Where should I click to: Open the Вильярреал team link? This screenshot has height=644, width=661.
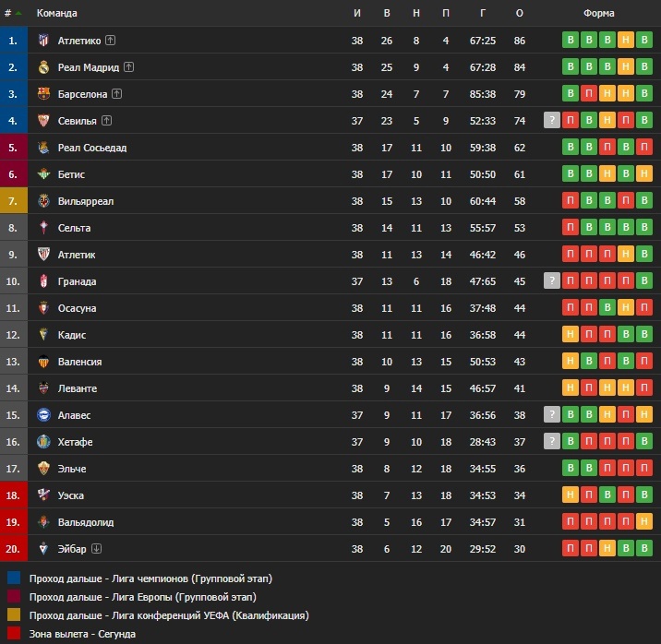tap(86, 201)
